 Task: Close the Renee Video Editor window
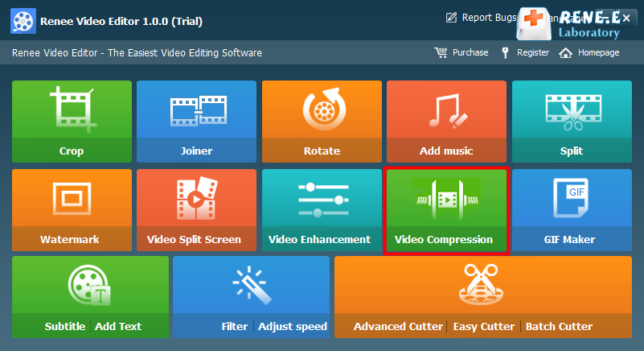(x=626, y=18)
